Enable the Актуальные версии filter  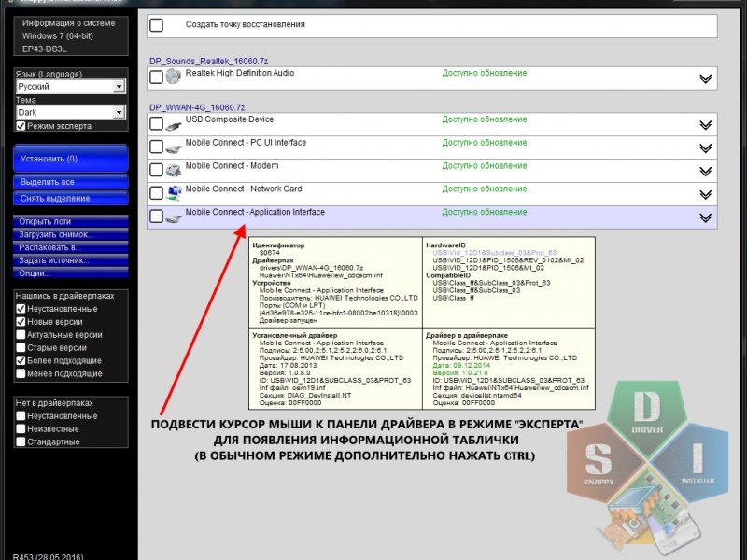pyautogui.click(x=21, y=335)
